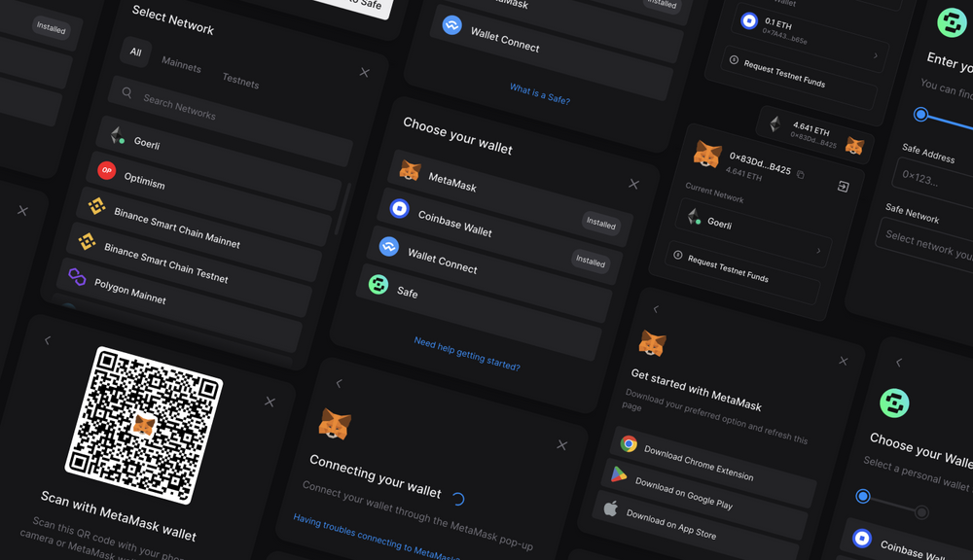The image size is (973, 560).
Task: Copy the 0x83Dd...B425 wallet address
Action: (x=801, y=175)
